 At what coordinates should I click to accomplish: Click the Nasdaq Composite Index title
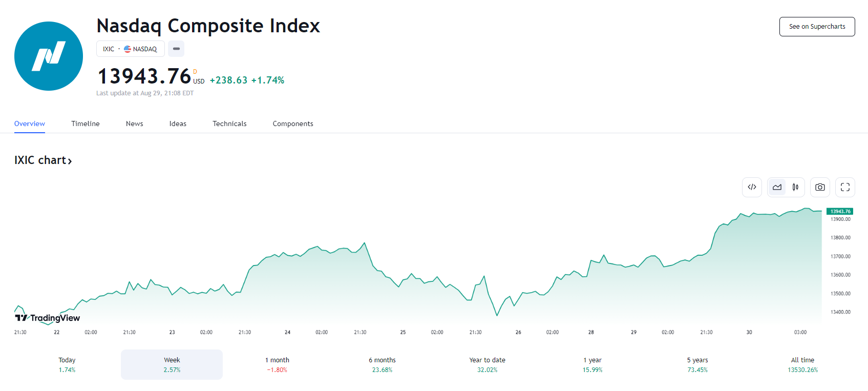[x=208, y=26]
